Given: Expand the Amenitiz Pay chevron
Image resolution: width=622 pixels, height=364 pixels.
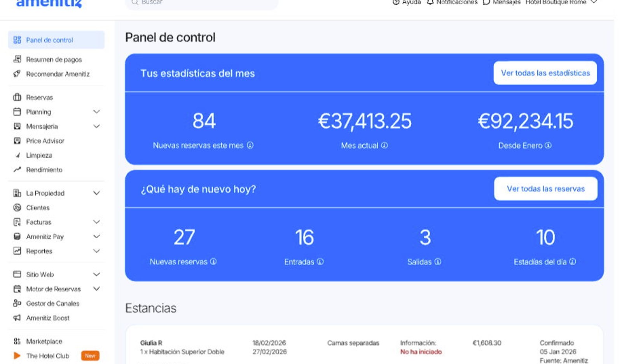Looking at the screenshot, I should [x=97, y=237].
